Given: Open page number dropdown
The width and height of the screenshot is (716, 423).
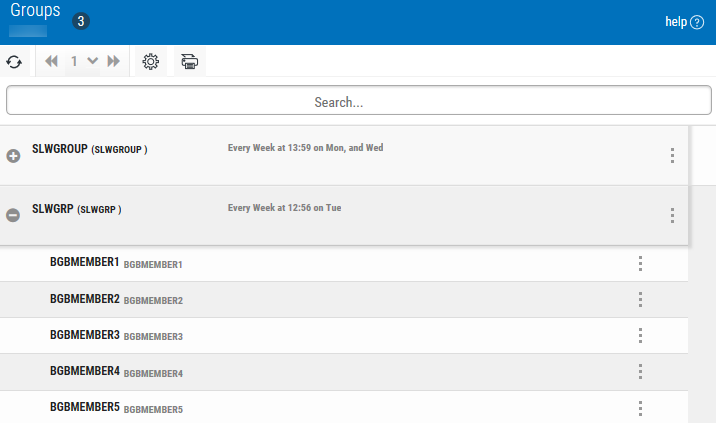Looking at the screenshot, I should point(84,62).
